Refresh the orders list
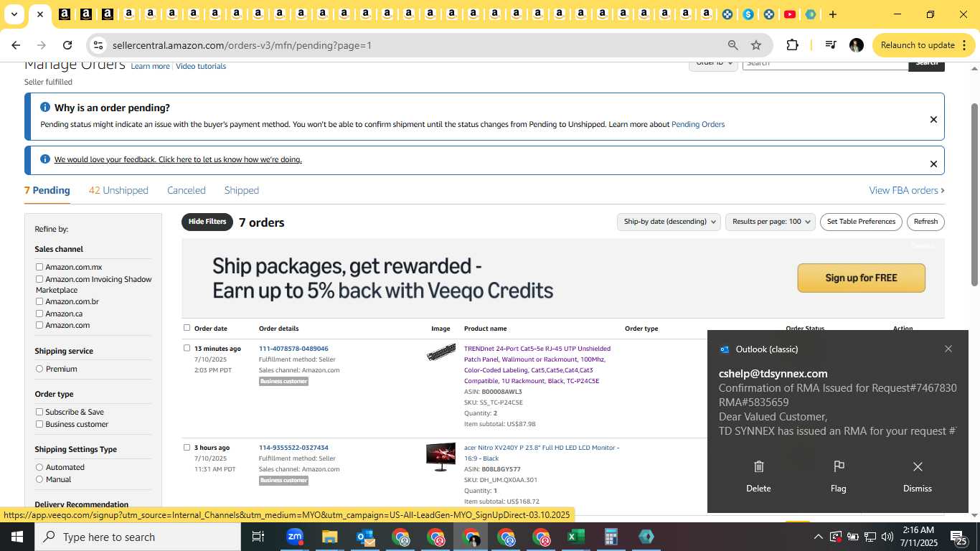This screenshot has height=551, width=980. [x=925, y=222]
